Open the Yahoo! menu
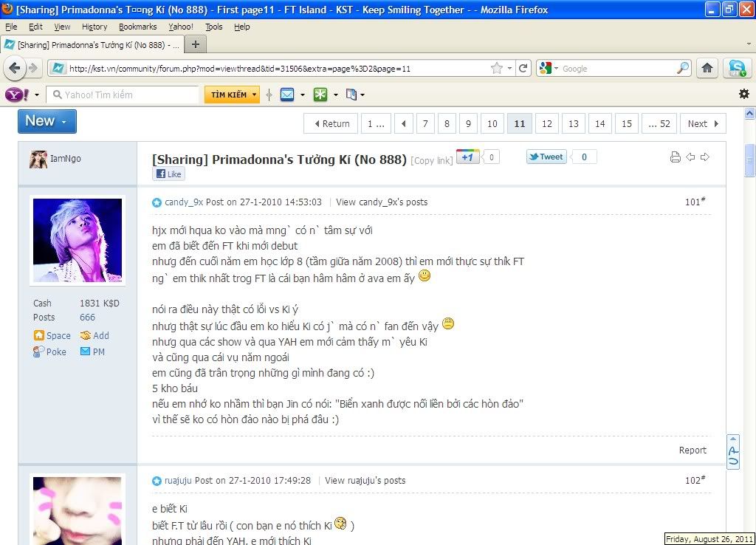 pyautogui.click(x=181, y=27)
